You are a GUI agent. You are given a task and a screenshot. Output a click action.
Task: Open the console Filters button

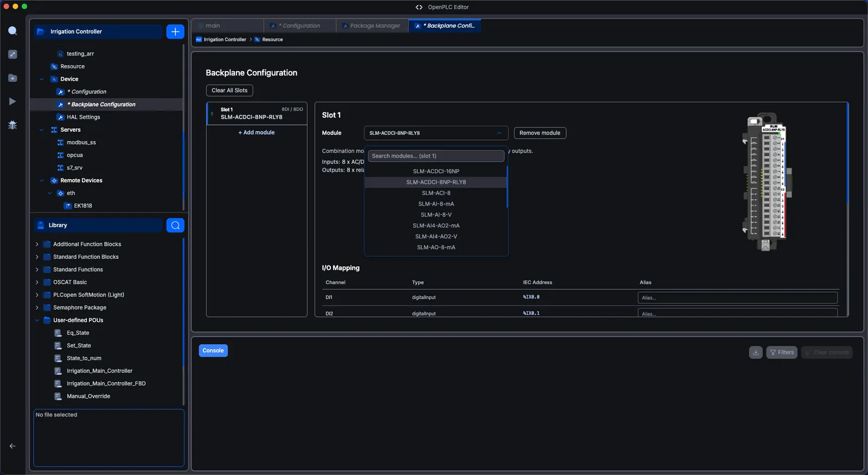pyautogui.click(x=782, y=352)
